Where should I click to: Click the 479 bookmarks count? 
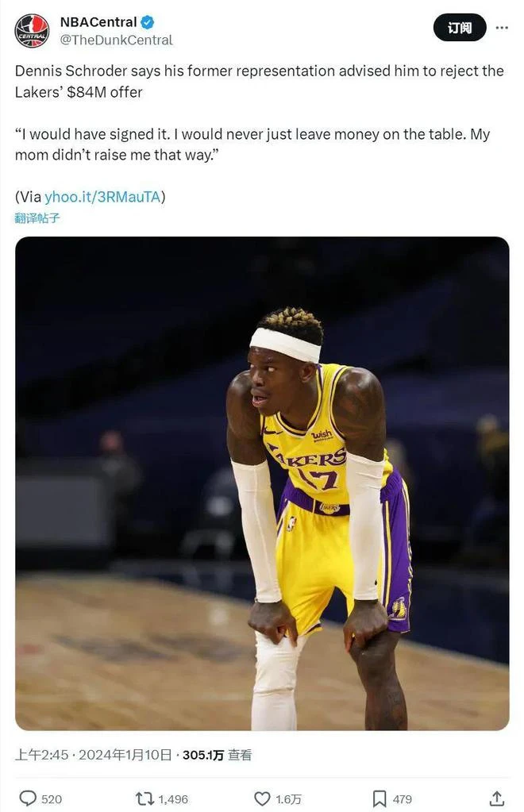403,799
